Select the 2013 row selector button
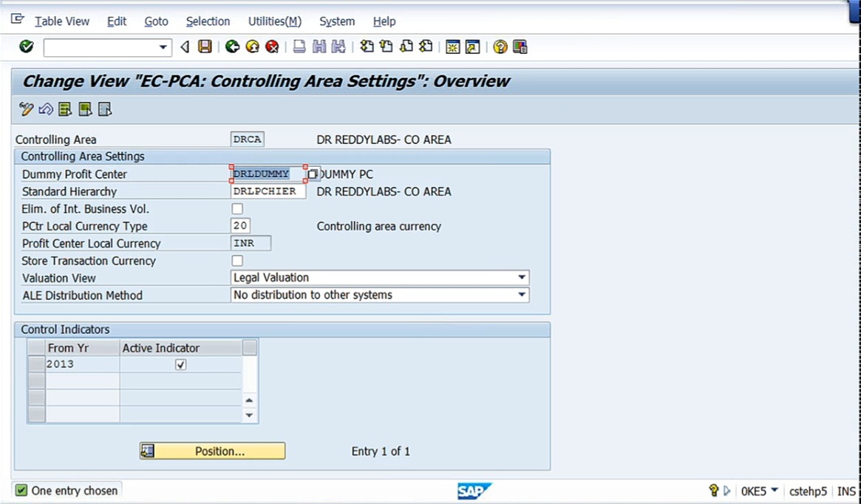This screenshot has height=504, width=861. [36, 364]
